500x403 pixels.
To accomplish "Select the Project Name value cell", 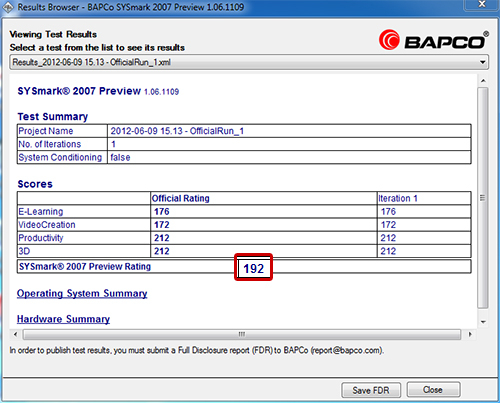I will click(x=289, y=131).
